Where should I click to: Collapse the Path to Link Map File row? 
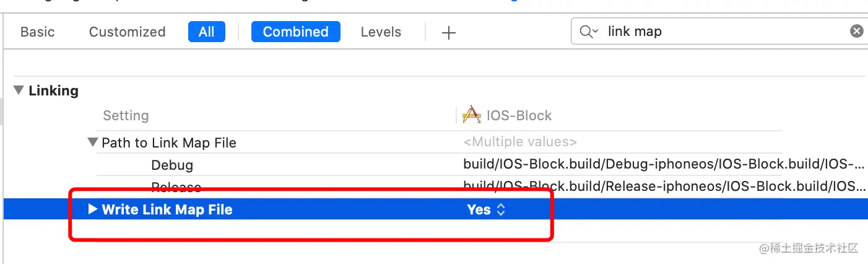pyautogui.click(x=93, y=143)
